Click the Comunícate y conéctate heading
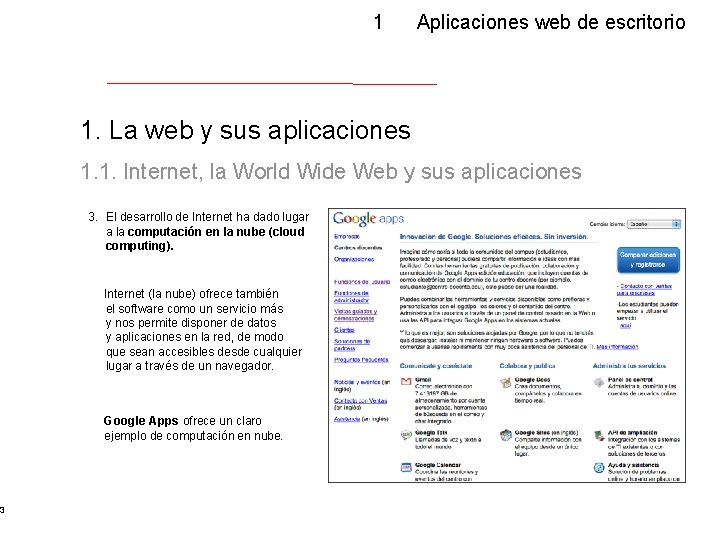Image resolution: width=720 pixels, height=540 pixels. 436,366
